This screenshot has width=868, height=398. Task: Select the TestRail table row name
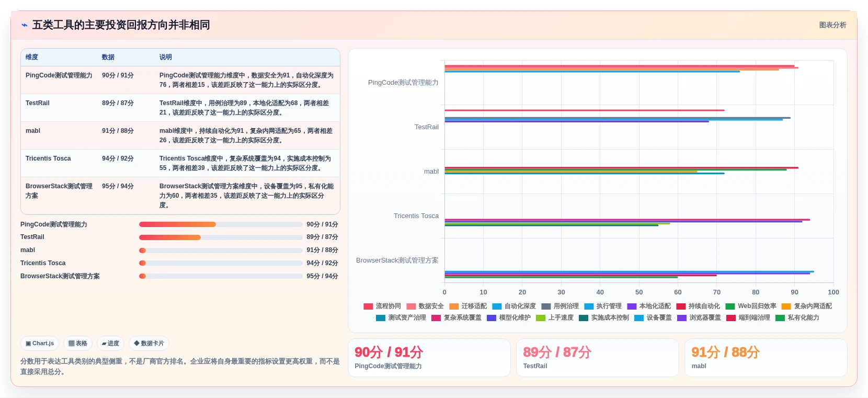point(38,103)
